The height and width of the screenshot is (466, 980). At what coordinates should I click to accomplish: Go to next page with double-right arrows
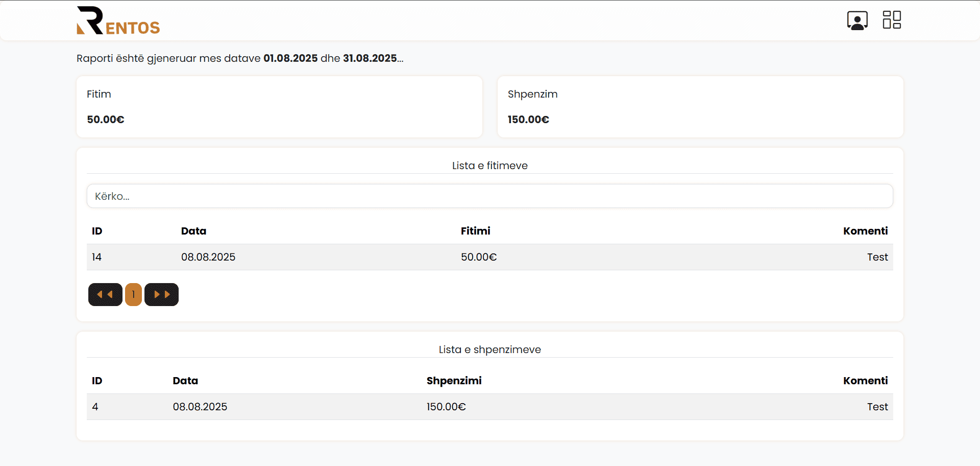[161, 294]
